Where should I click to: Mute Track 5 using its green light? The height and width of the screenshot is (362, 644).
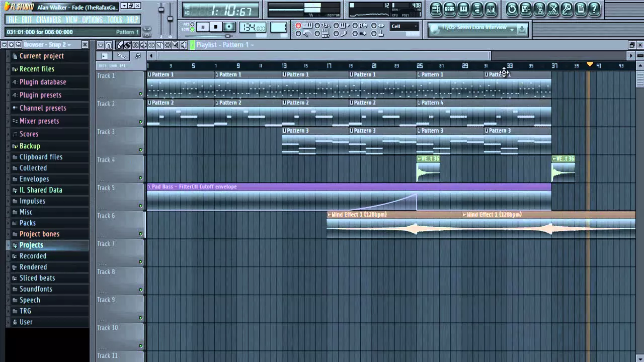[x=140, y=206]
